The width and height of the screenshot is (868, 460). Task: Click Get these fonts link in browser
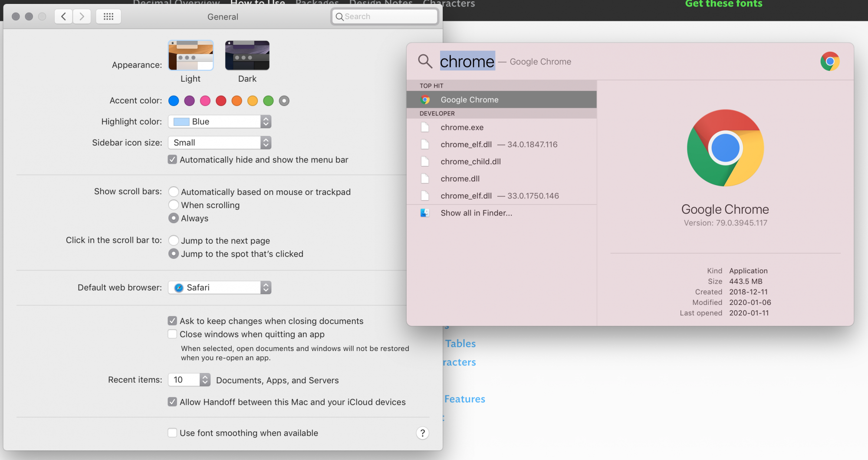723,4
